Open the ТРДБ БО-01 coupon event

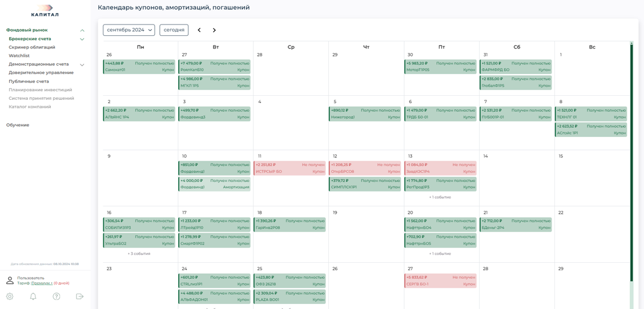[440, 113]
